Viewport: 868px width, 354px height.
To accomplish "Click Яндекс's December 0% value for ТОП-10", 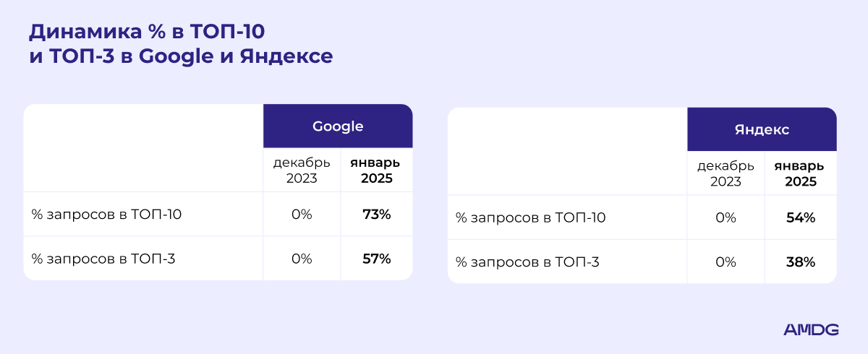I will (x=726, y=217).
